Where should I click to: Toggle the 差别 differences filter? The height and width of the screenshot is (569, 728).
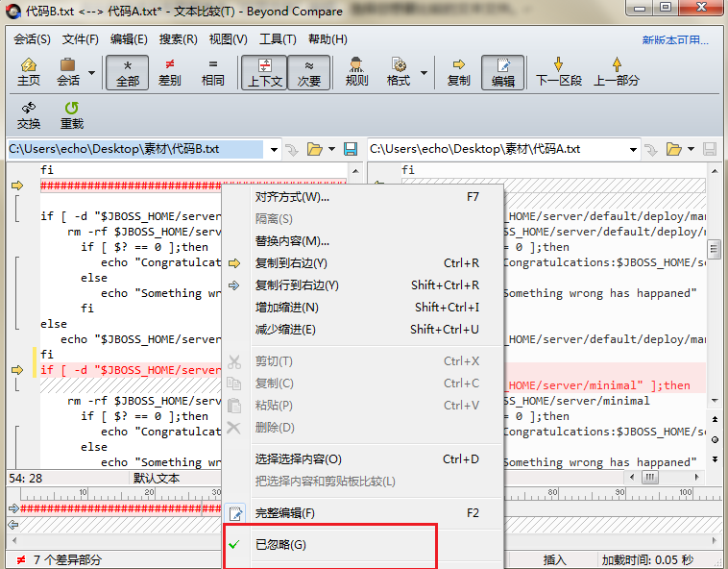click(x=169, y=72)
